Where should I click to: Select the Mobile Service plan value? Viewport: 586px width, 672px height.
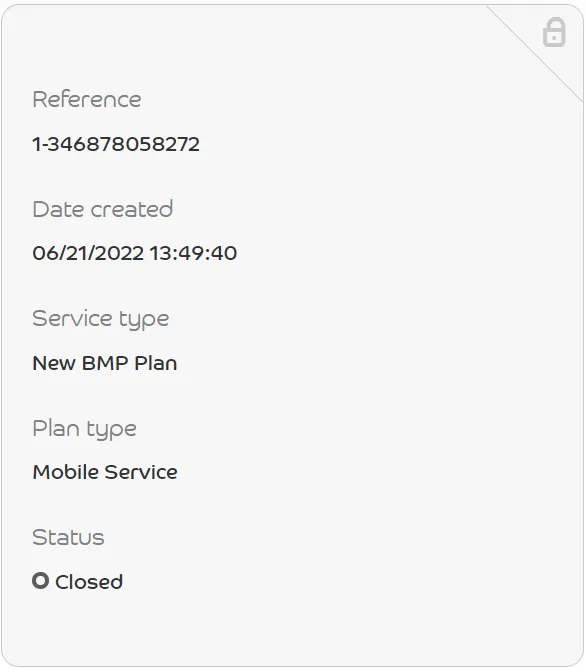click(x=105, y=472)
